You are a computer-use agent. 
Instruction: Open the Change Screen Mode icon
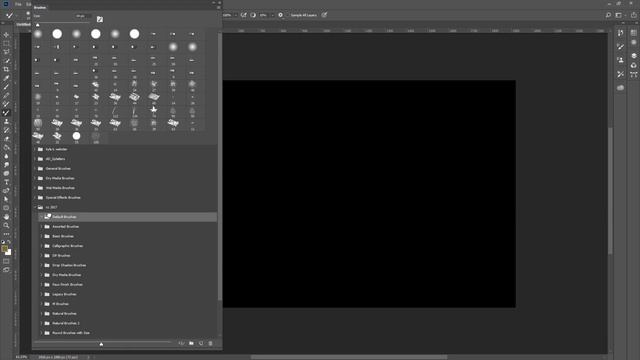point(6,270)
